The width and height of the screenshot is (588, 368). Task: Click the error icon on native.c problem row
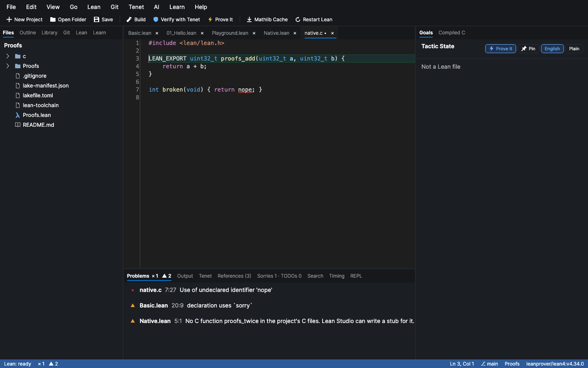click(133, 290)
